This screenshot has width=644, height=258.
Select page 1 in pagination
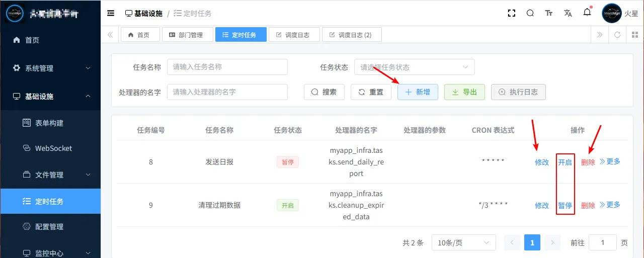point(532,242)
